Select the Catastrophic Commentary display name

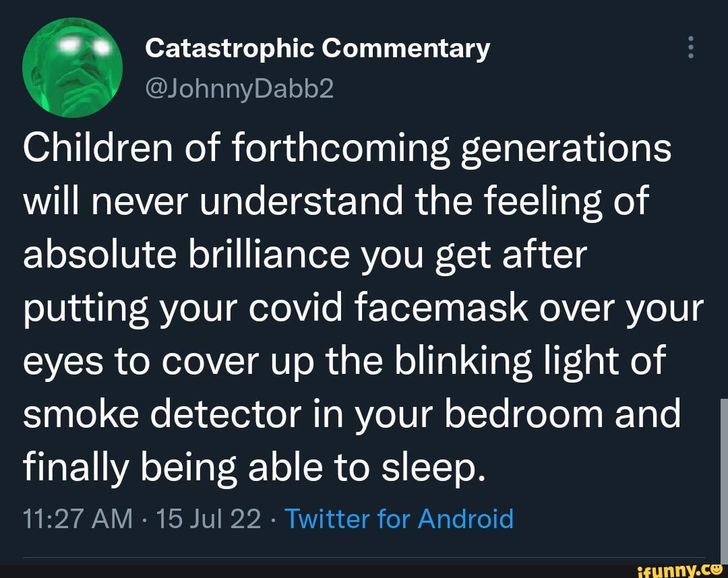coord(317,47)
